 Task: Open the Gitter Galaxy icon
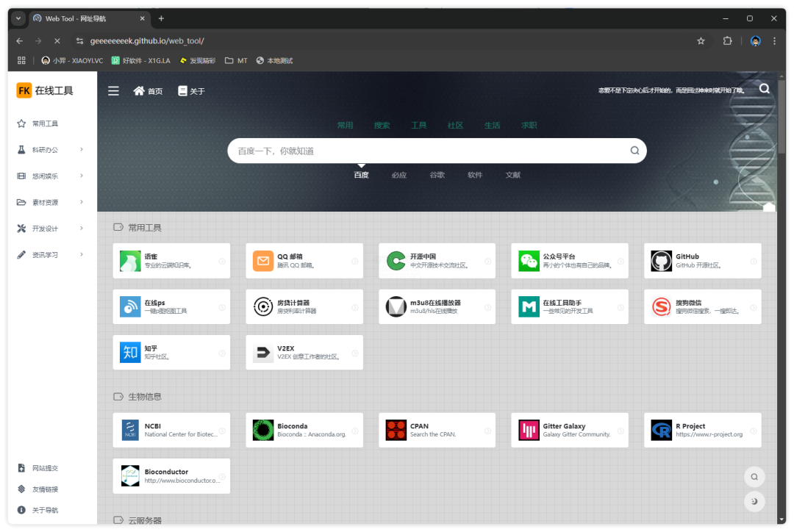[529, 431]
